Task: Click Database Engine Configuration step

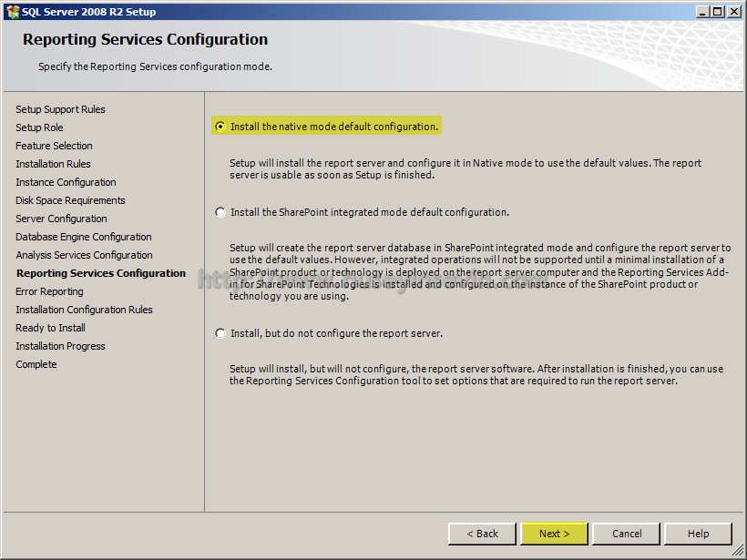Action: [x=84, y=237]
